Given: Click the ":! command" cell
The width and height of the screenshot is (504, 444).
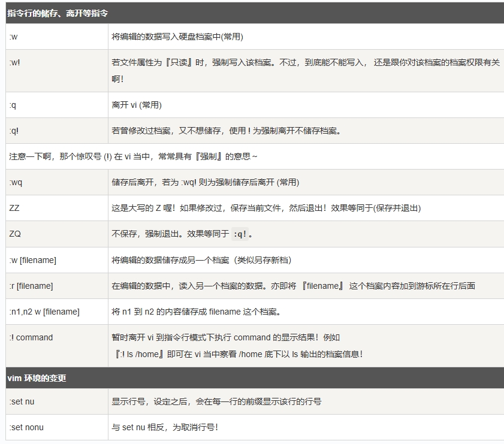Looking at the screenshot, I should pos(57,346).
